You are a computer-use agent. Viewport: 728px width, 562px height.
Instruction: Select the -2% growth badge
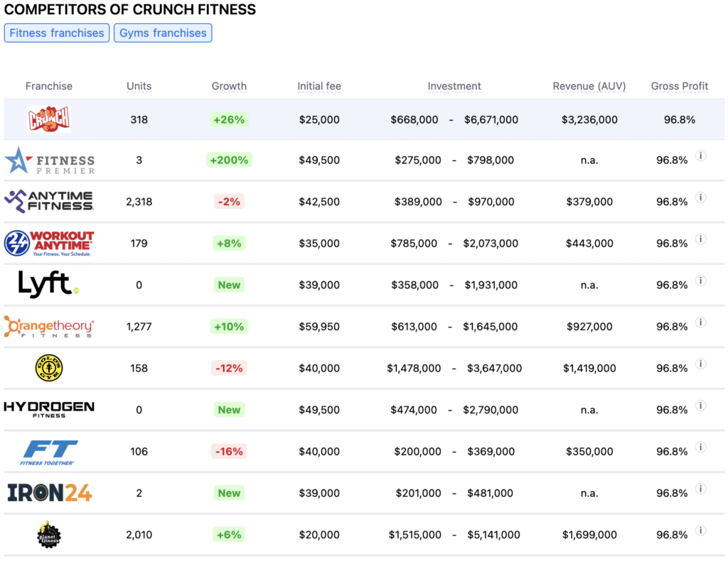pyautogui.click(x=229, y=202)
